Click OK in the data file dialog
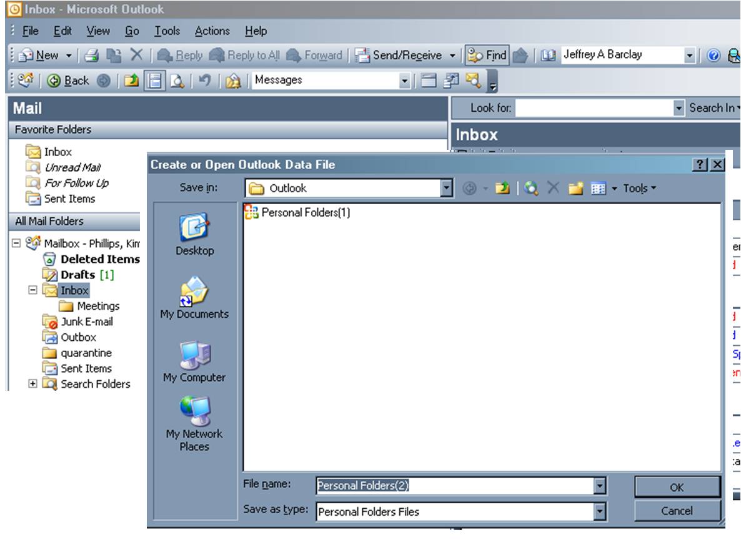This screenshot has height=560, width=741. tap(677, 487)
